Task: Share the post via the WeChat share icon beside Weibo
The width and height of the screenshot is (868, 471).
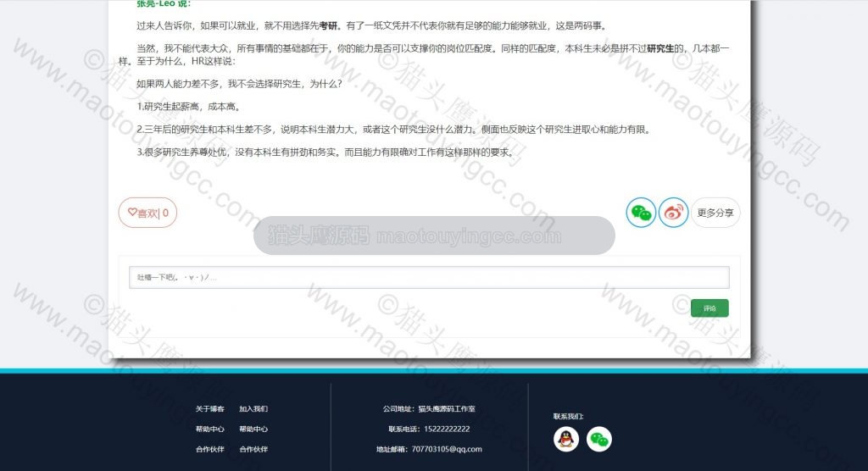Action: pos(641,213)
